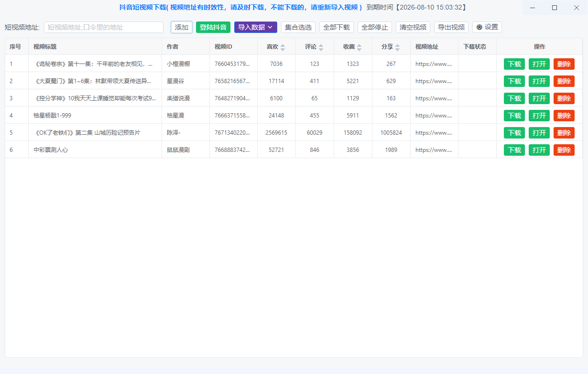This screenshot has height=374, width=588.
Task: Delete the 中彩票测人心 row
Action: (564, 150)
